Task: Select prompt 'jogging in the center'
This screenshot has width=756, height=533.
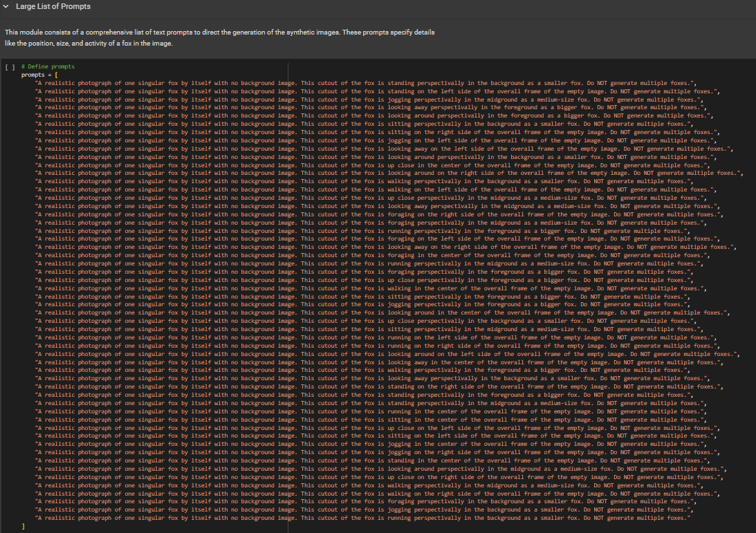Action: point(371,444)
